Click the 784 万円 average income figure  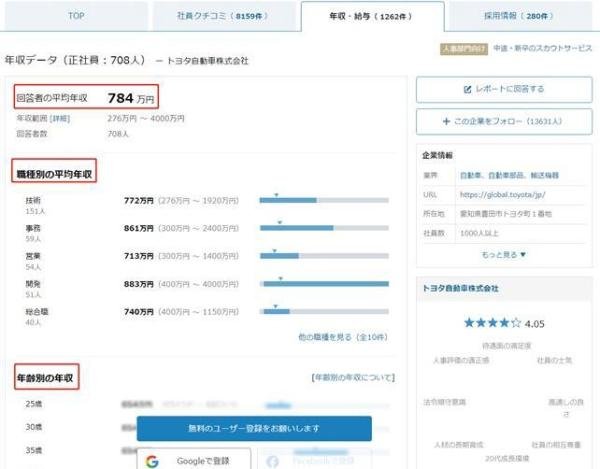(131, 98)
